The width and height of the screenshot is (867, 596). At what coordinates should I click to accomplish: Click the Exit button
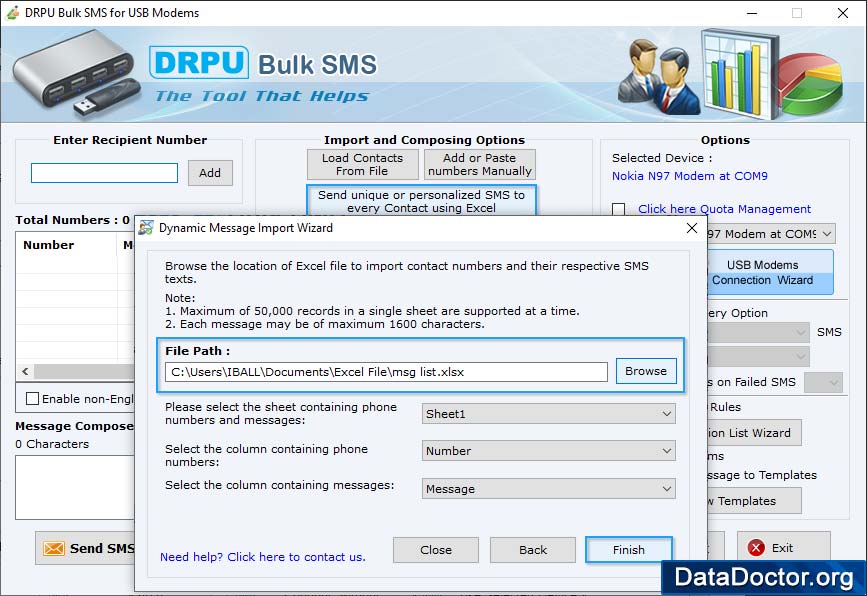point(784,548)
